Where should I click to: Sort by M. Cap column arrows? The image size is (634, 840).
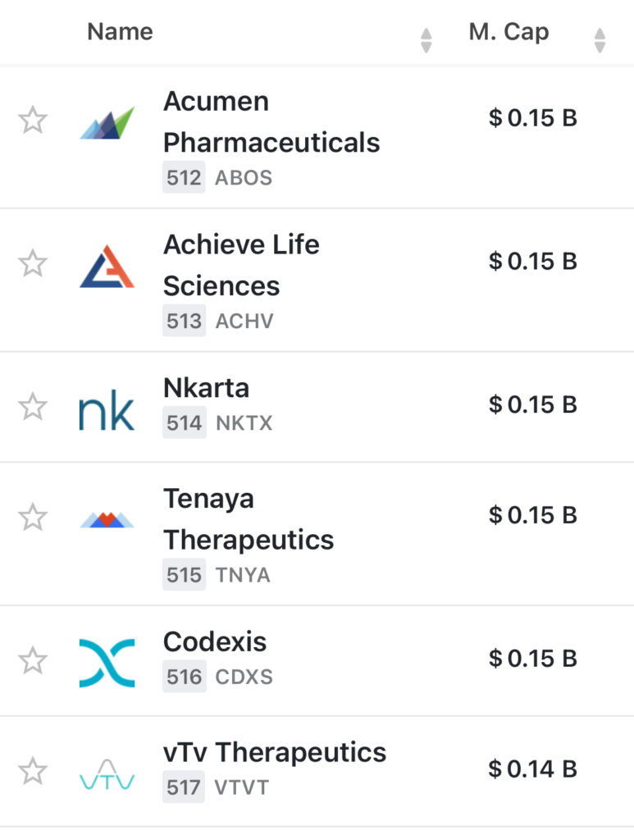[600, 40]
